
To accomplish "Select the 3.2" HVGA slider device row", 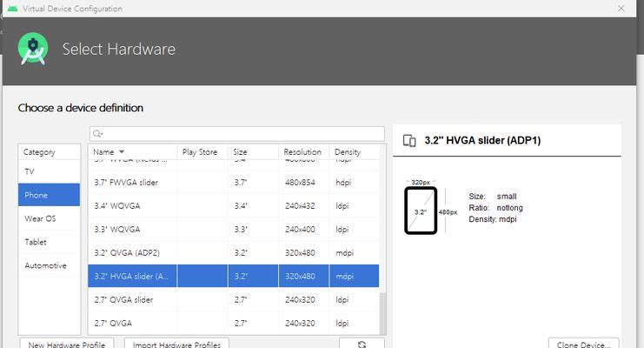I will [x=233, y=276].
